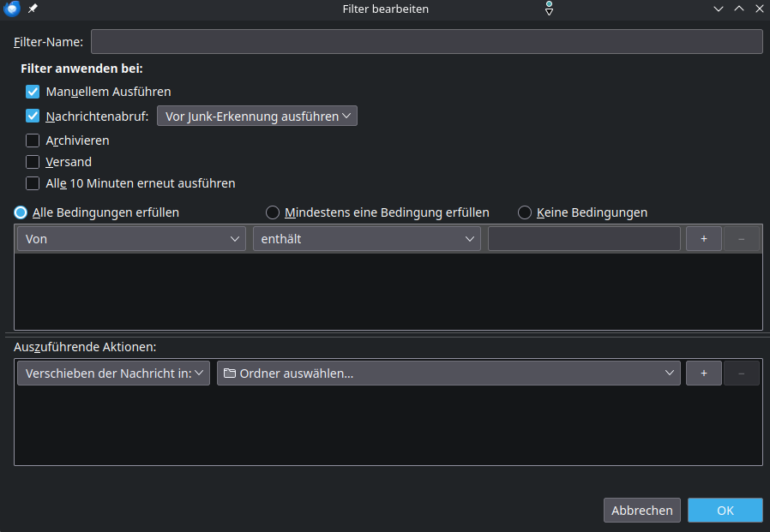770x532 pixels.
Task: Add a new condition with plus button
Action: pos(703,239)
